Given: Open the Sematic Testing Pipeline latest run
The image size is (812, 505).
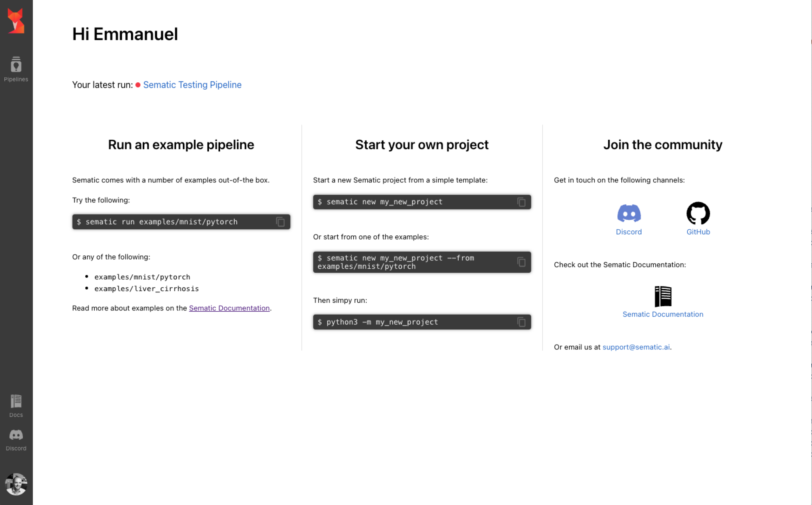Looking at the screenshot, I should click(x=192, y=85).
